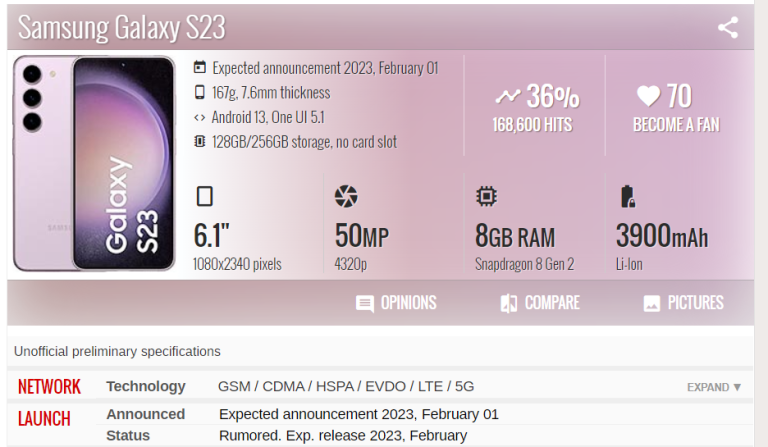
Task: Click the heart Become a Fan icon
Action: [648, 96]
